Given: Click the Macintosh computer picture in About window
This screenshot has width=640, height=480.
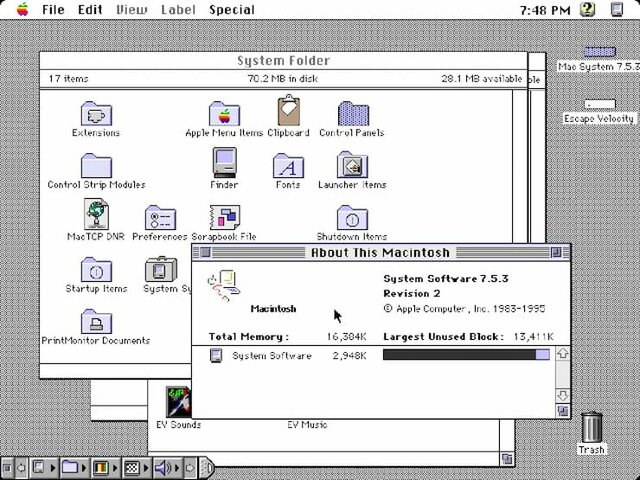Looking at the screenshot, I should click(x=224, y=285).
